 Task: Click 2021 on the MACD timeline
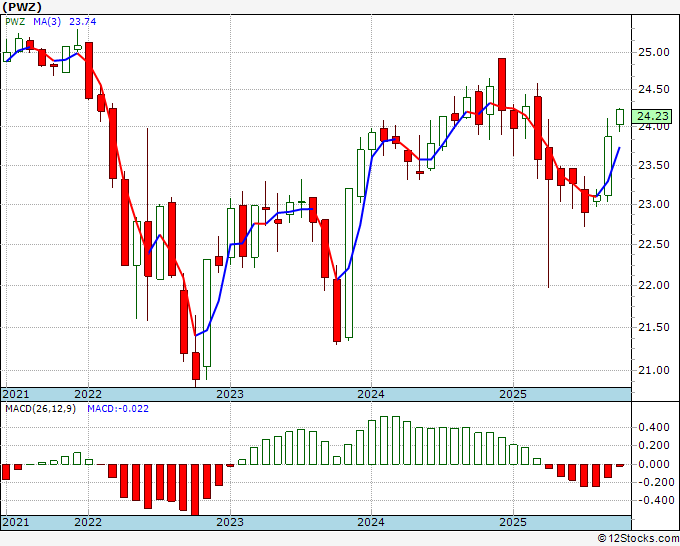(x=16, y=522)
